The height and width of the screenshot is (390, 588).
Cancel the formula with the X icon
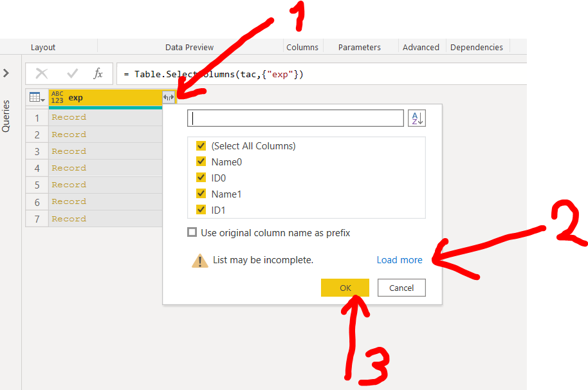coord(42,73)
